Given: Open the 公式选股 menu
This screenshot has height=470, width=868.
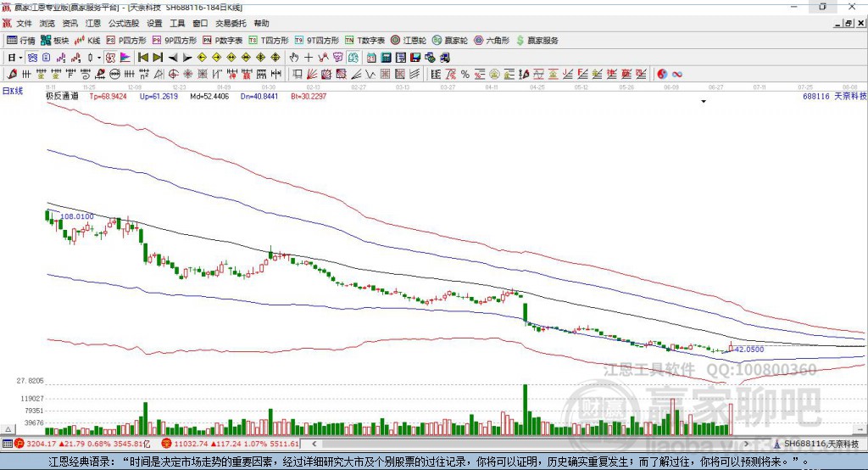Looking at the screenshot, I should pos(124,23).
